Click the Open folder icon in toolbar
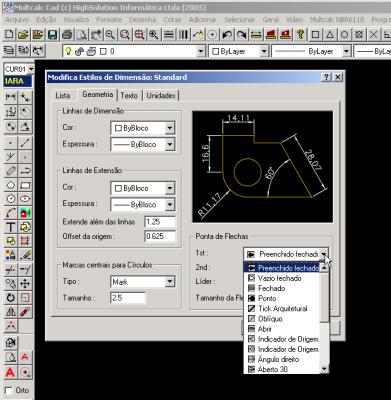391x400 pixels. pos(23,34)
